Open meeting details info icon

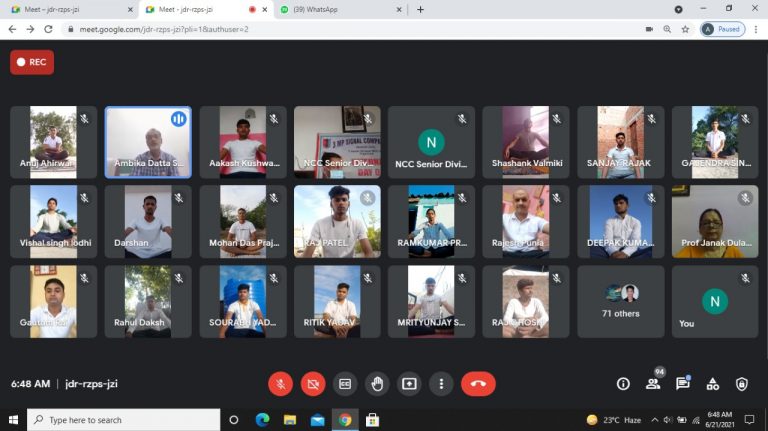tap(623, 383)
